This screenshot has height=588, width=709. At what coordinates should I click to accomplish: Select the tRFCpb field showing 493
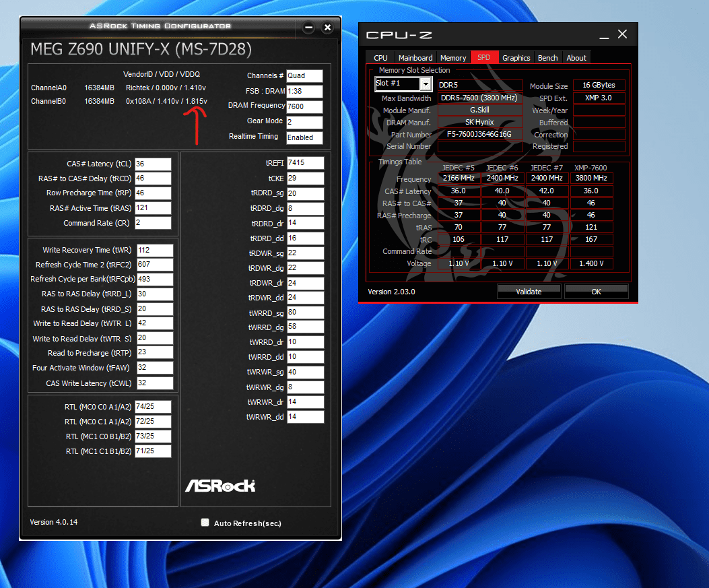(155, 279)
